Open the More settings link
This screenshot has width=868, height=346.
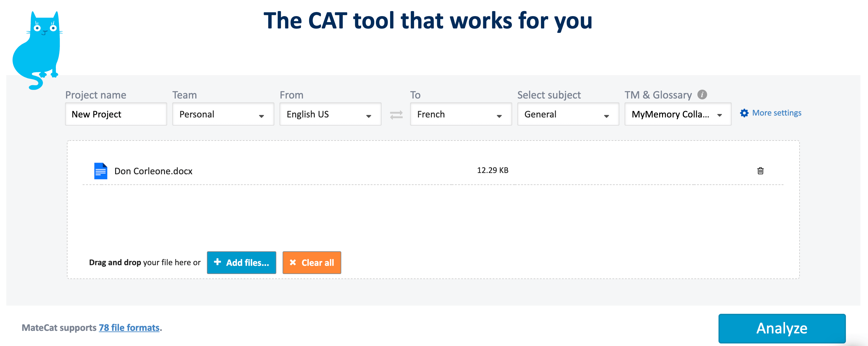(x=776, y=113)
